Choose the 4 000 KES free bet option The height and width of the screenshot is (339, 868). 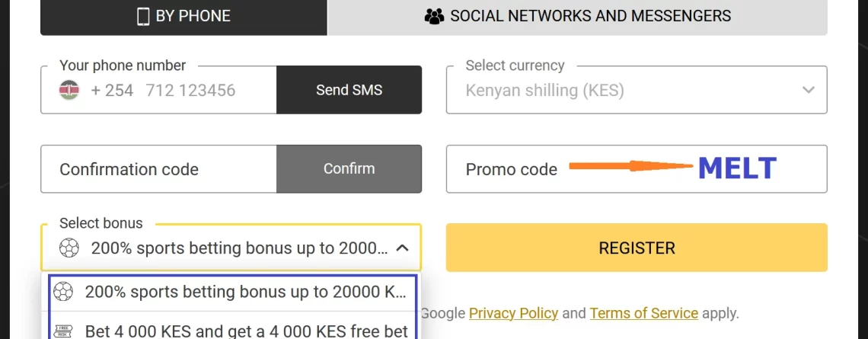232,327
